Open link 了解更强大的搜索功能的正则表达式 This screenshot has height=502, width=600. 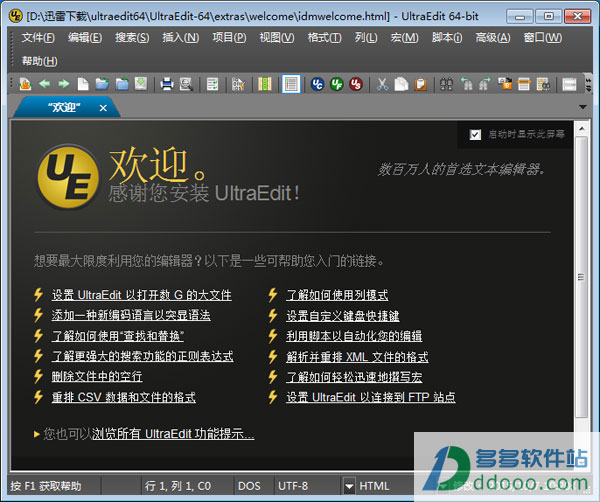[x=143, y=356]
